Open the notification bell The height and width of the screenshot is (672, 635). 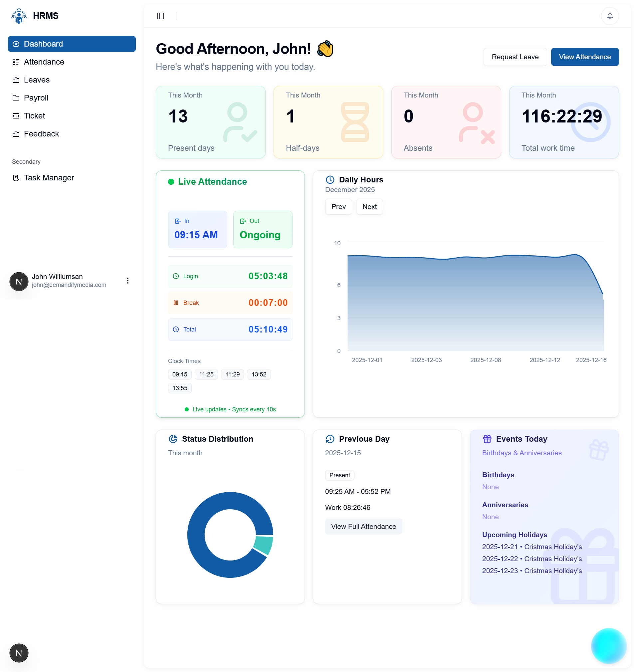pyautogui.click(x=610, y=16)
